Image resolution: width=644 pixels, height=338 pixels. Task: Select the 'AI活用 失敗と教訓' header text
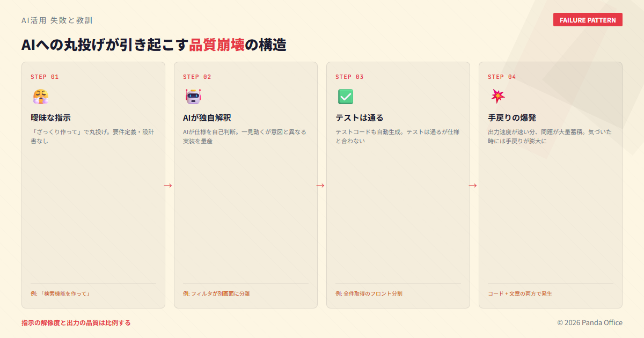coord(57,20)
